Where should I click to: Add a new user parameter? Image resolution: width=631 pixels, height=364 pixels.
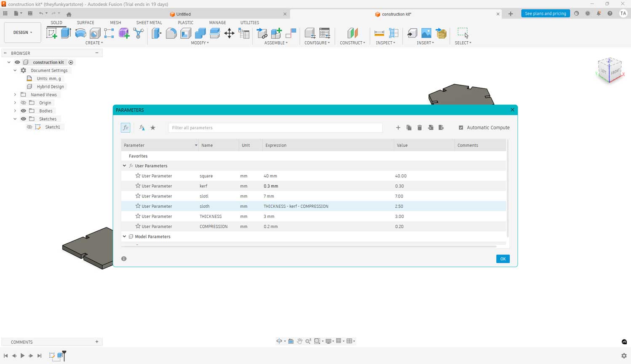(398, 128)
